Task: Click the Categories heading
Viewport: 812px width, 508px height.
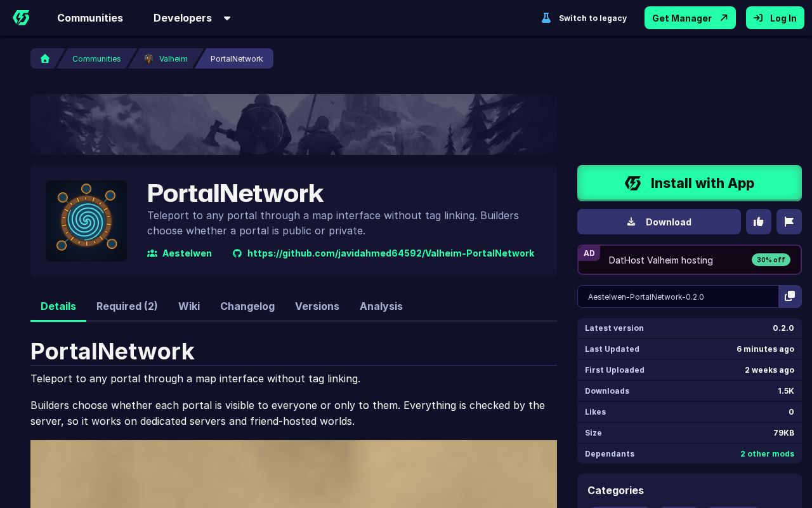Action: [x=615, y=490]
